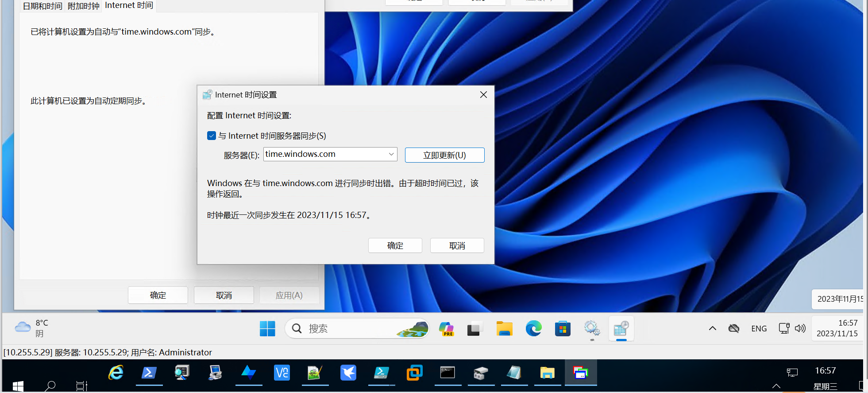The image size is (868, 393).
Task: Open the weather widget showing 8°C
Action: pyautogui.click(x=32, y=328)
